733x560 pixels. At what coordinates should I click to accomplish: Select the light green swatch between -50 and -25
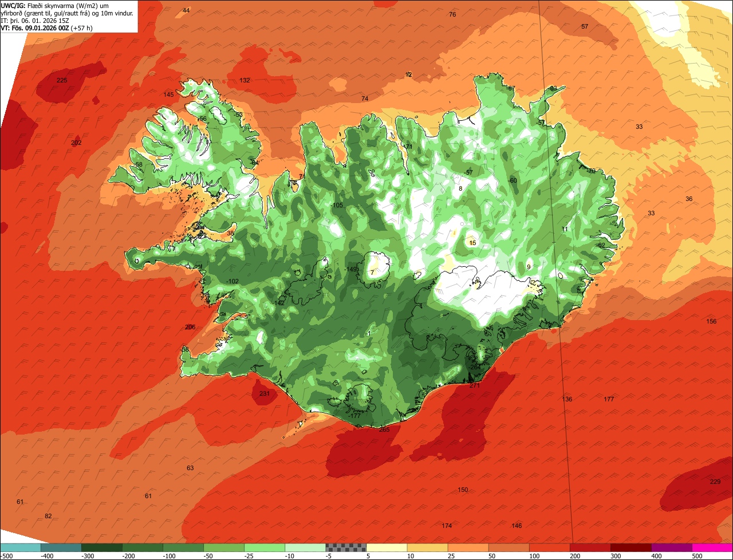point(224,547)
